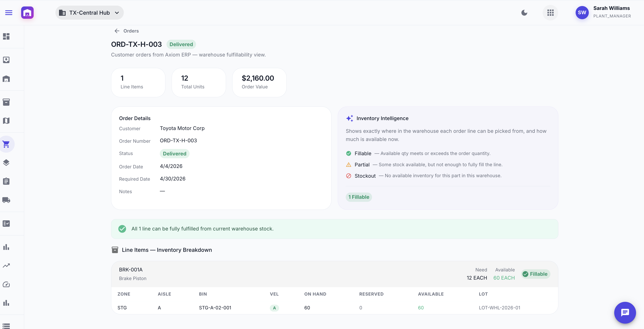Open the map layout sidebar icon

6,121
